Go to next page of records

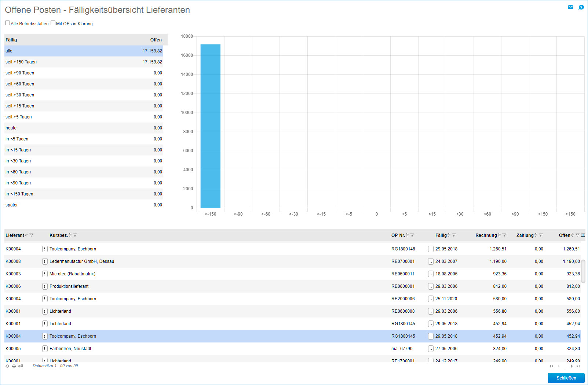[x=571, y=366]
